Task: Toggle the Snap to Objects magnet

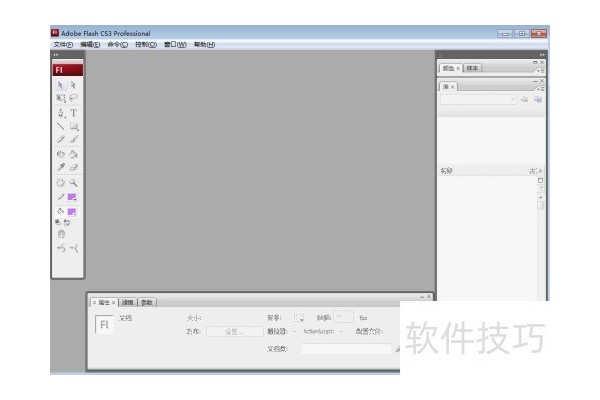Action: (61, 234)
